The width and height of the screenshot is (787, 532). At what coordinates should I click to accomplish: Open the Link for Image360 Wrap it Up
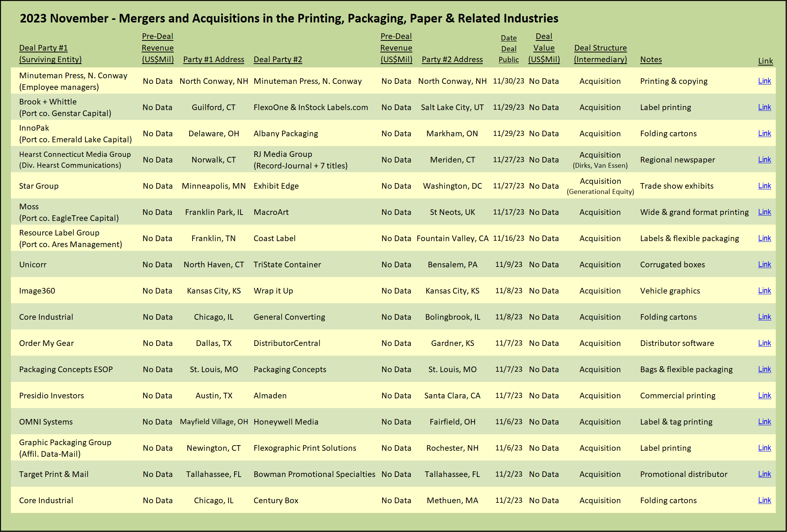(764, 291)
